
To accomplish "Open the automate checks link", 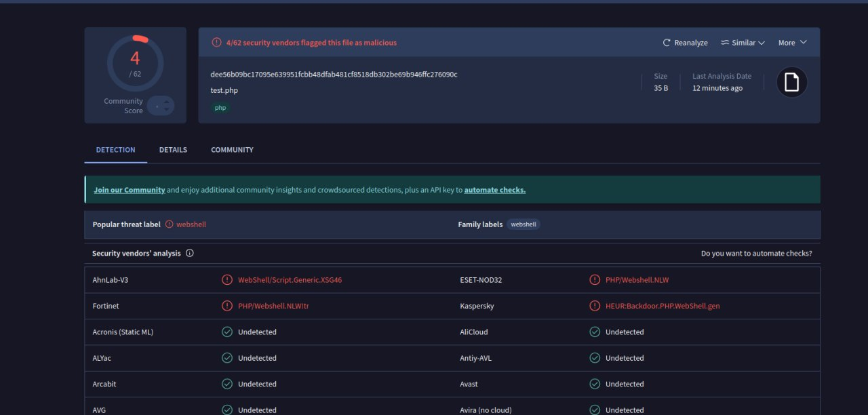I will point(494,190).
